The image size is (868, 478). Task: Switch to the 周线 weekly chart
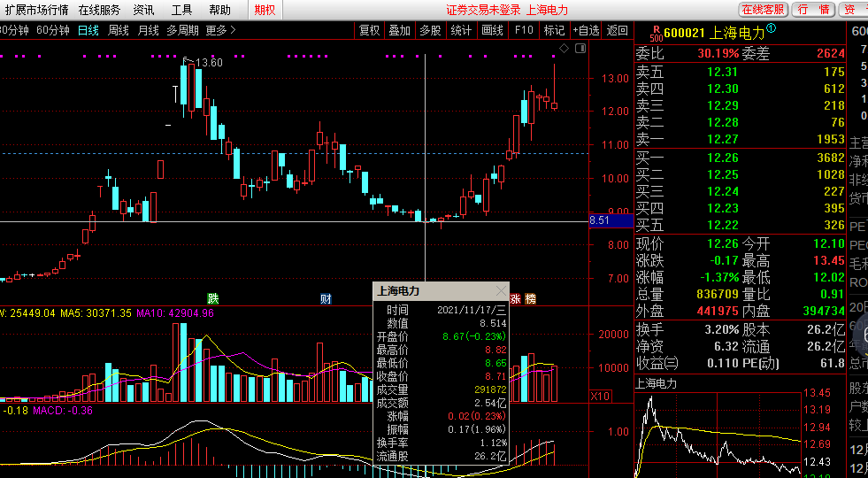coord(118,30)
